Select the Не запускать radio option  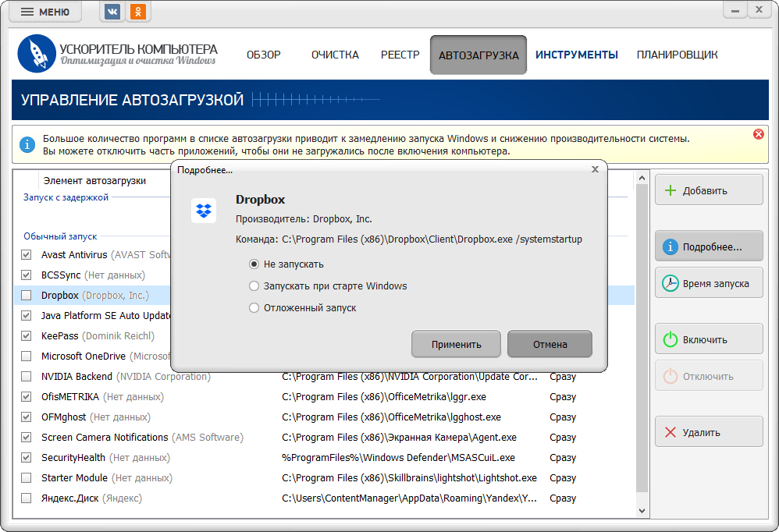click(x=286, y=264)
